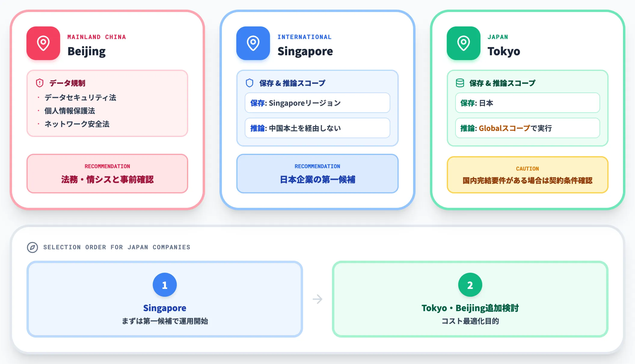Select the step 1 Singapore card
Screen dimensions: 635x364
pyautogui.click(x=165, y=299)
